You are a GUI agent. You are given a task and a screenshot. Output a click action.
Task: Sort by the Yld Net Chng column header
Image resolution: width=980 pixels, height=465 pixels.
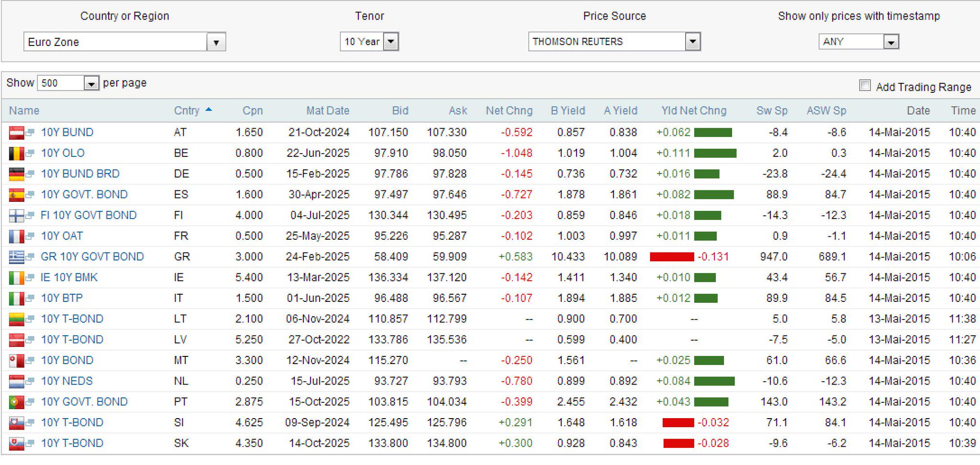point(694,111)
